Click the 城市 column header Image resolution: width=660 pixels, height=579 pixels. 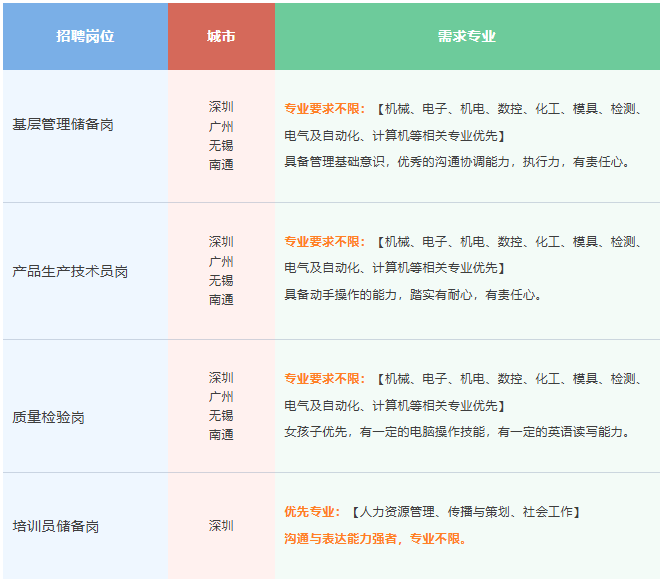[x=221, y=36]
